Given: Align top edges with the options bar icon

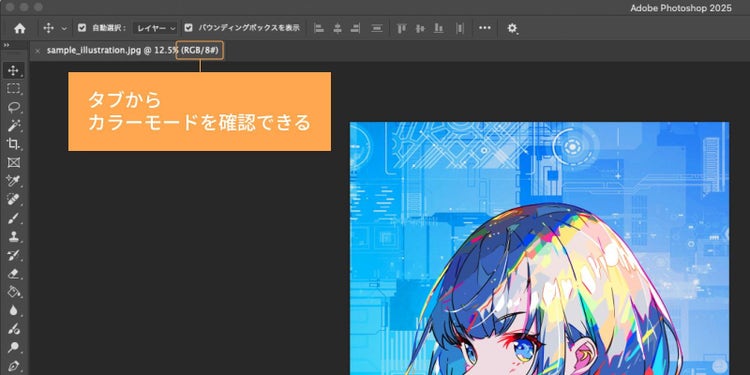Looking at the screenshot, I should pyautogui.click(x=401, y=28).
